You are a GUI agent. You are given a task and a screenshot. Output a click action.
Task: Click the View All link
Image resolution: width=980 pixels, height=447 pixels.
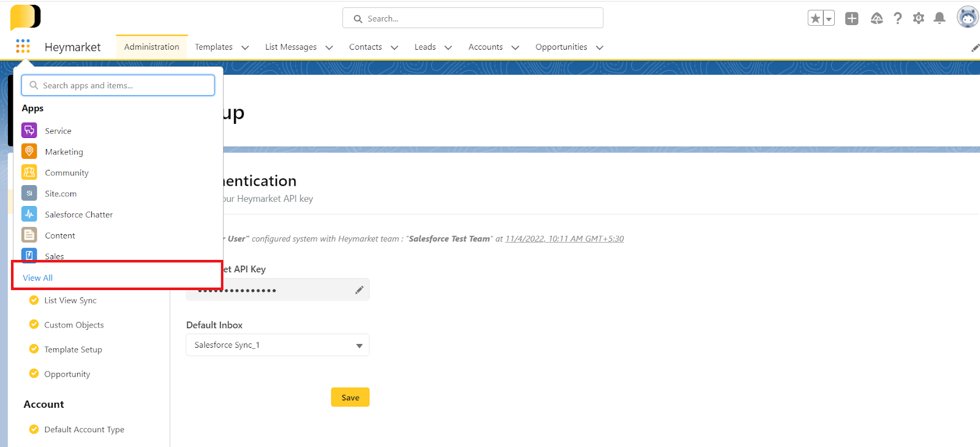coord(38,278)
